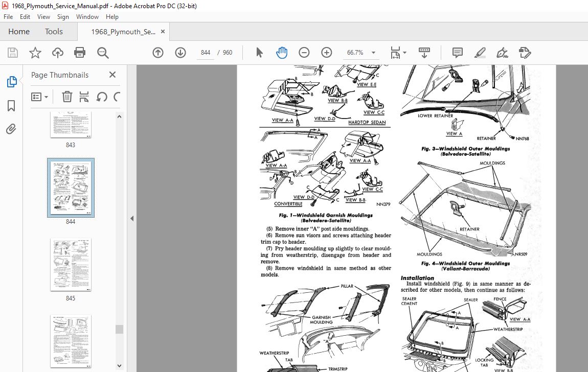Image resolution: width=588 pixels, height=372 pixels.
Task: Open thumbnails options dropdown menu
Action: coord(39,97)
